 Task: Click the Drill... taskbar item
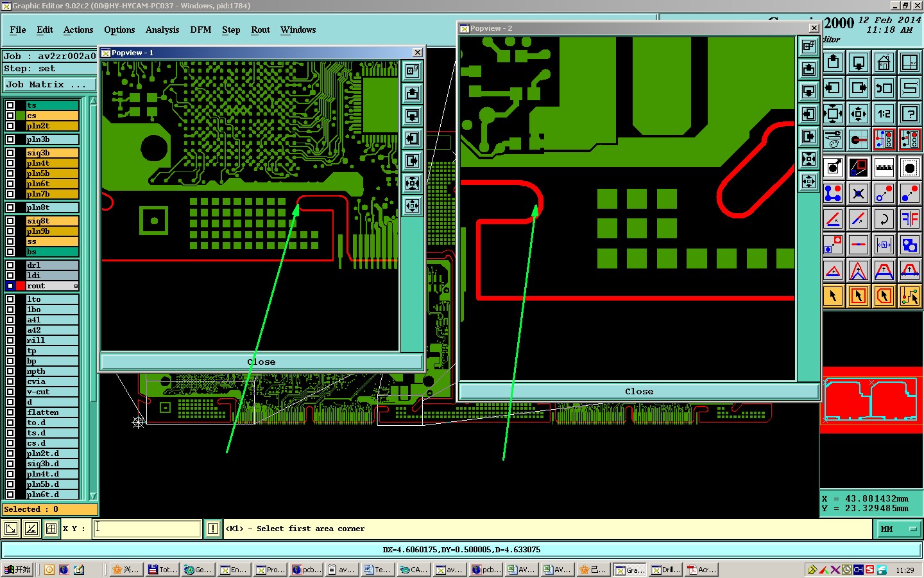(x=665, y=570)
